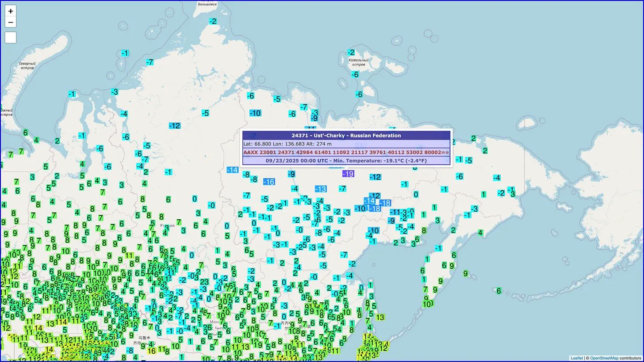This screenshot has height=362, width=644.
Task: Select the -13 temperature marker
Action: [x=320, y=189]
